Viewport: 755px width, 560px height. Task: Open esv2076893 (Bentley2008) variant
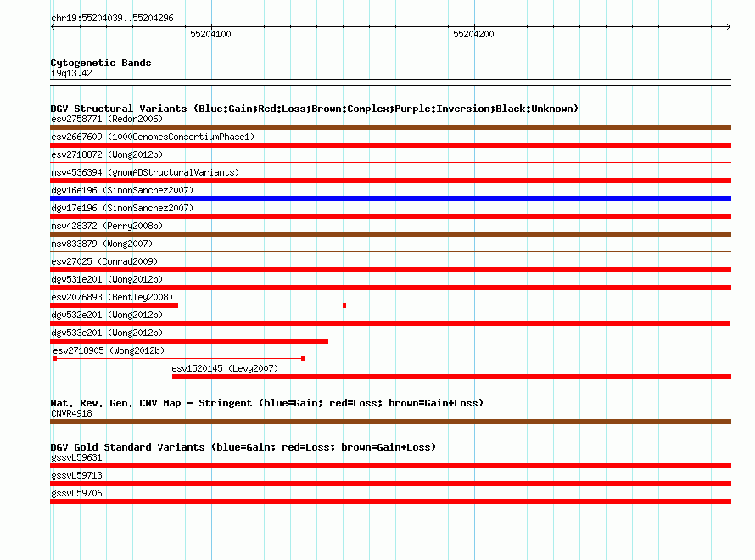(x=112, y=297)
